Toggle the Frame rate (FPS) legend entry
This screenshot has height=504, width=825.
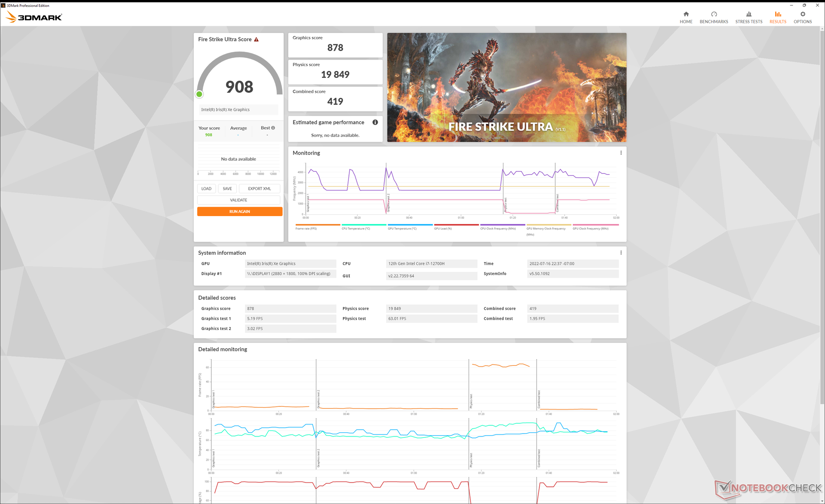pyautogui.click(x=306, y=229)
